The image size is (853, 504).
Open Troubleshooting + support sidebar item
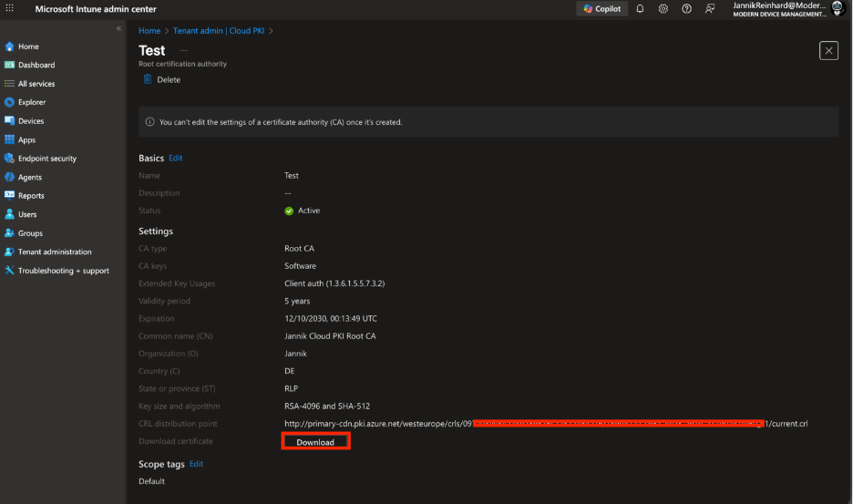63,271
